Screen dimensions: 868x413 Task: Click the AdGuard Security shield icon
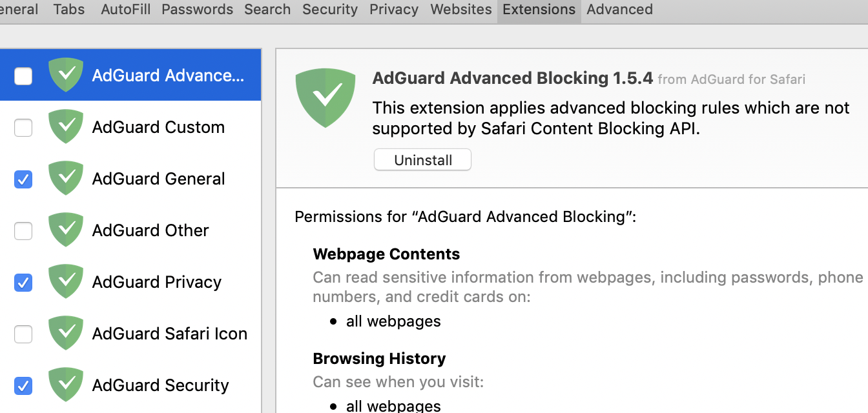coord(66,385)
